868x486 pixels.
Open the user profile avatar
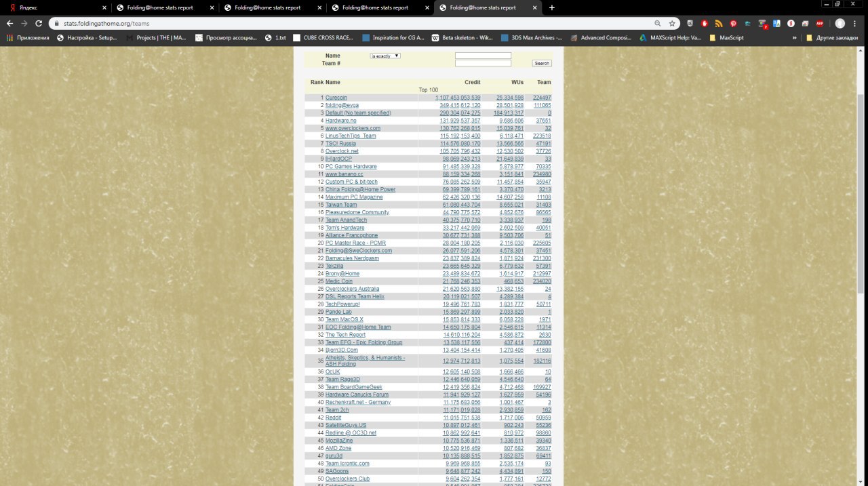click(840, 23)
